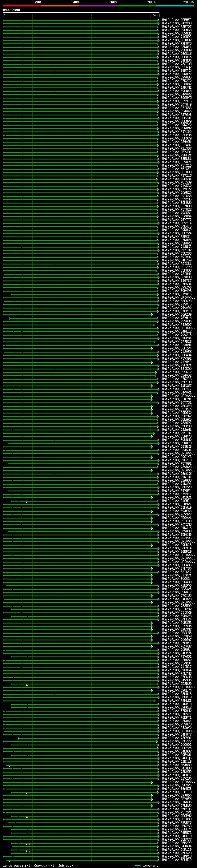Viewport: 197px width, 868px height.
Task: Click the UniRef100_B9MUW0 label
Action: pyautogui.click(x=177, y=203)
